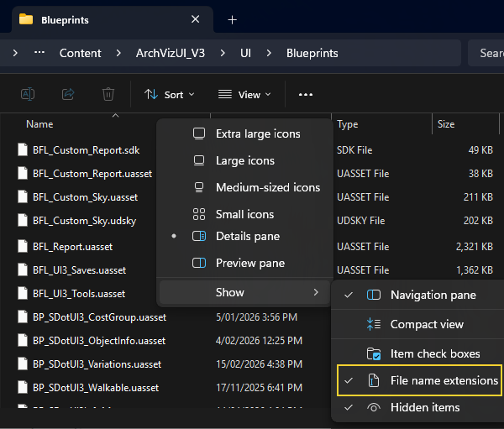The width and height of the screenshot is (504, 429).
Task: Expand the Show submenu
Action: pyautogui.click(x=242, y=292)
